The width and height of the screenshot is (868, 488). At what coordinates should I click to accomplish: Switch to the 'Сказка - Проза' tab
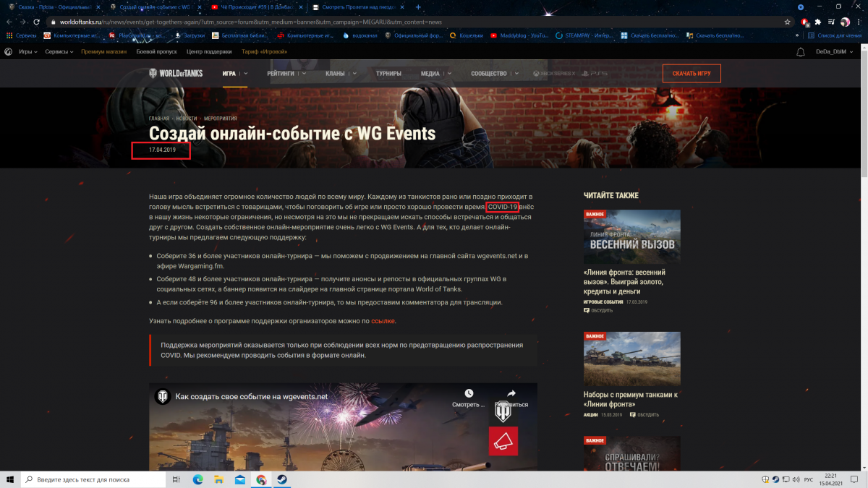click(53, 7)
